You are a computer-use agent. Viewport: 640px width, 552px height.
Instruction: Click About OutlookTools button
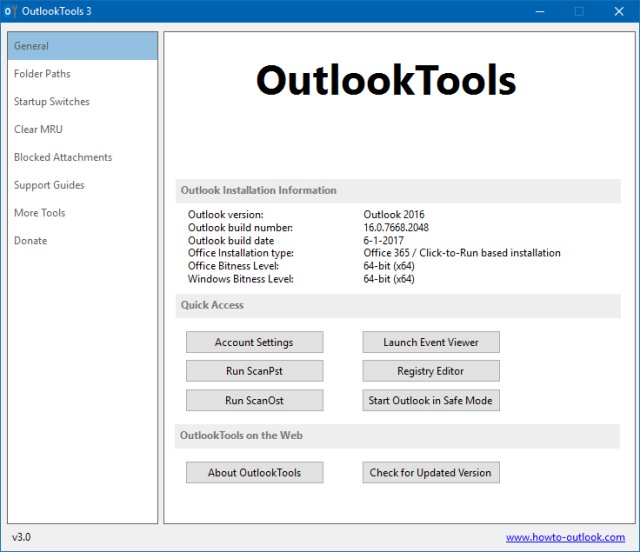click(x=254, y=472)
